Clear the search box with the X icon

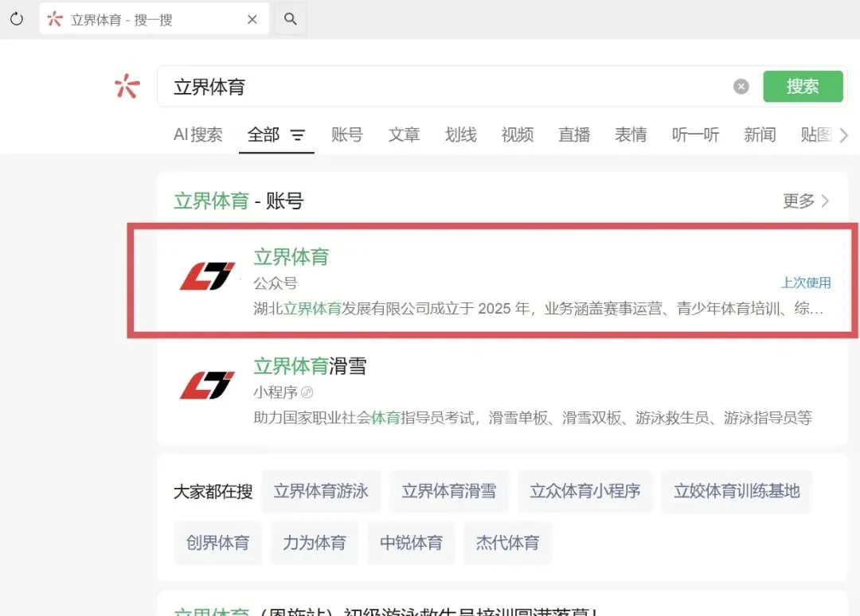pyautogui.click(x=741, y=87)
